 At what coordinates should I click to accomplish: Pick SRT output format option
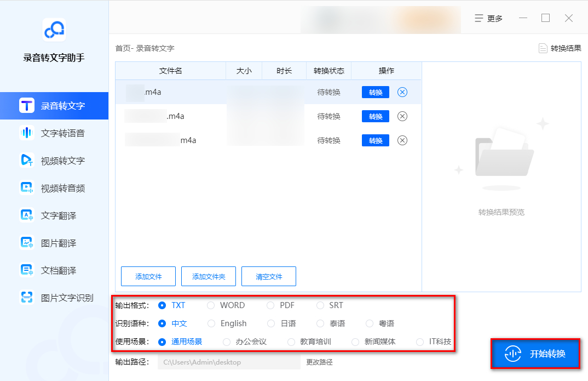pyautogui.click(x=320, y=305)
